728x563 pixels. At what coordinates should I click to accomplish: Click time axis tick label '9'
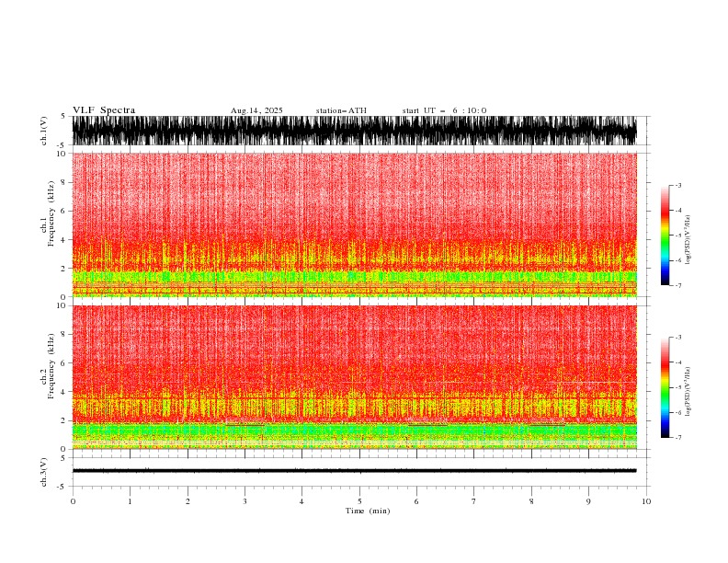[588, 501]
